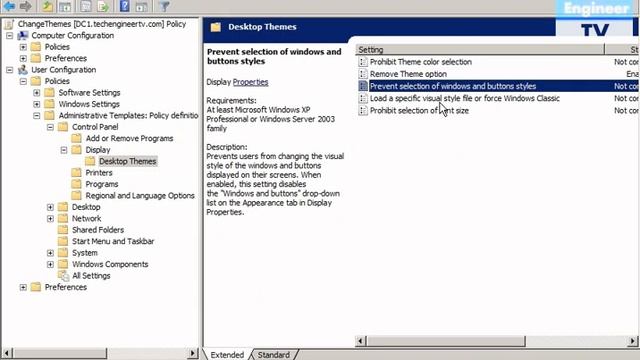Go back with the blue Back arrow
Screen dimensions: 640x360
pyautogui.click(x=9, y=6)
